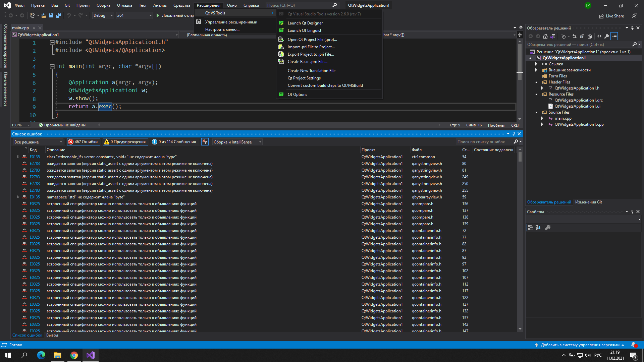This screenshot has height=362, width=644.
Task: Expand Внешние зависимости node
Action: coord(536,70)
